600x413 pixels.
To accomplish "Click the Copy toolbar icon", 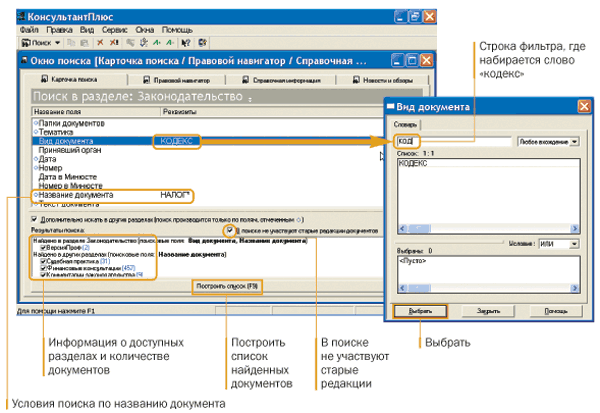I will (x=71, y=42).
